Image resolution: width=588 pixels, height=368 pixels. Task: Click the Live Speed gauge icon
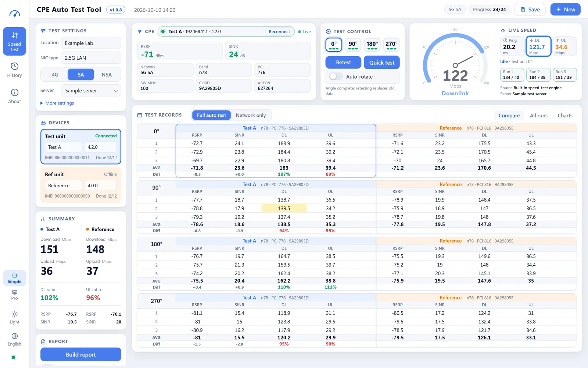tap(503, 31)
